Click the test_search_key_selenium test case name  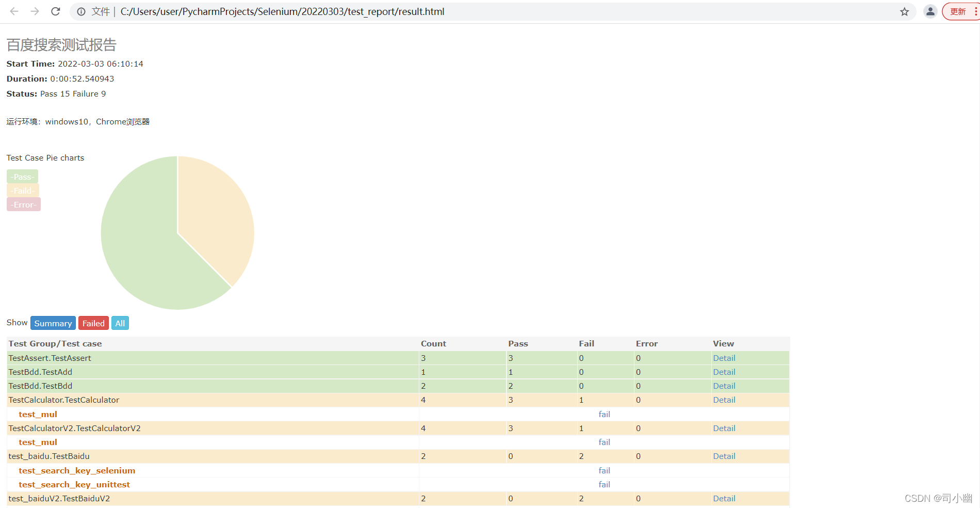pos(77,471)
